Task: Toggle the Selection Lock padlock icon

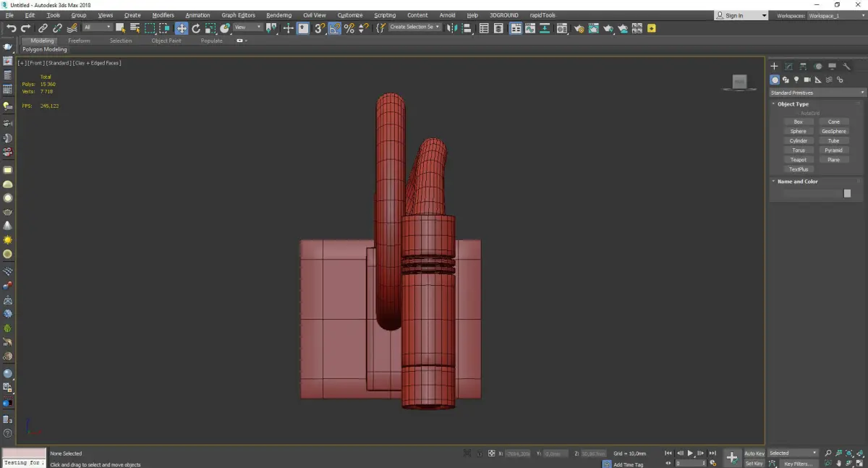Action: click(479, 454)
